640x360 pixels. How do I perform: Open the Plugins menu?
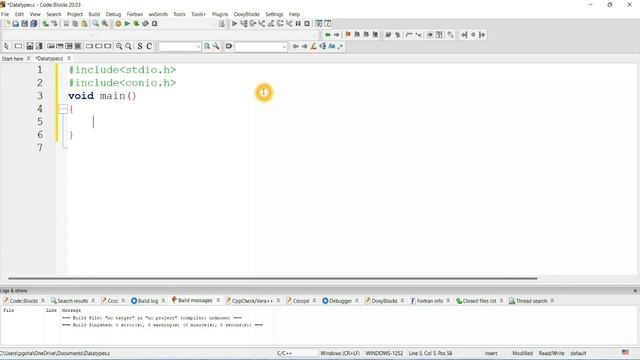[x=220, y=14]
